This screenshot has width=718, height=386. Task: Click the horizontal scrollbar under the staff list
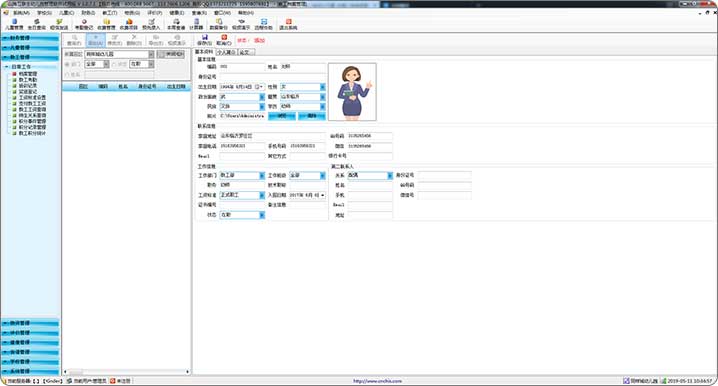pyautogui.click(x=126, y=372)
